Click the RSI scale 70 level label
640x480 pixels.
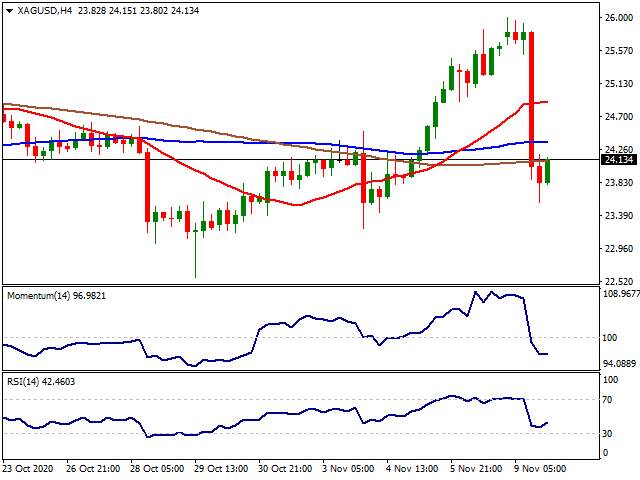pos(607,400)
